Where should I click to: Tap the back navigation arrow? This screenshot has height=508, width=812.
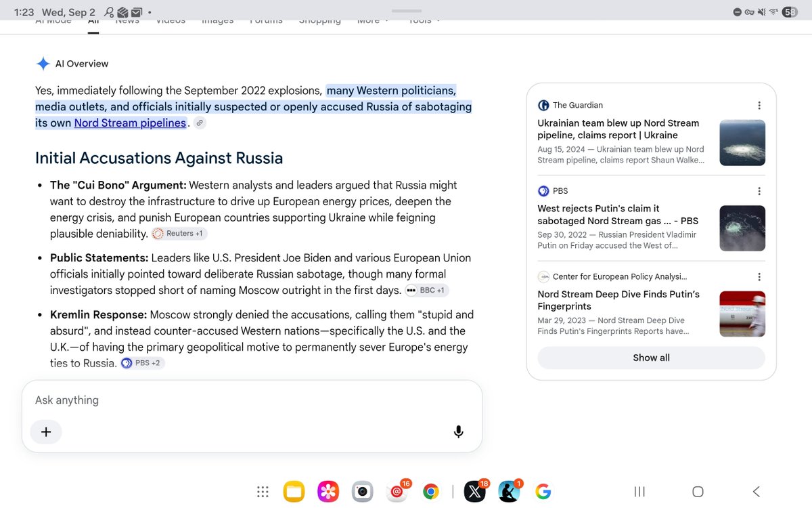click(757, 492)
